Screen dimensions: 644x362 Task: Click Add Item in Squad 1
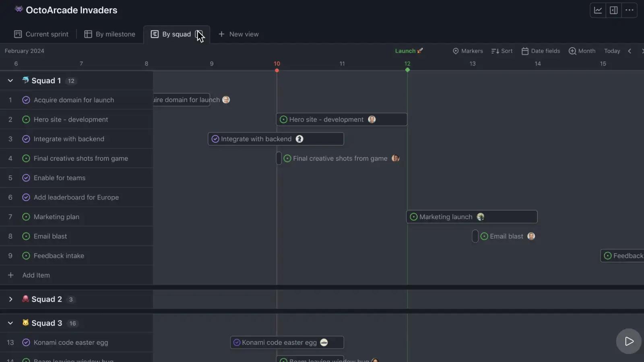point(36,276)
